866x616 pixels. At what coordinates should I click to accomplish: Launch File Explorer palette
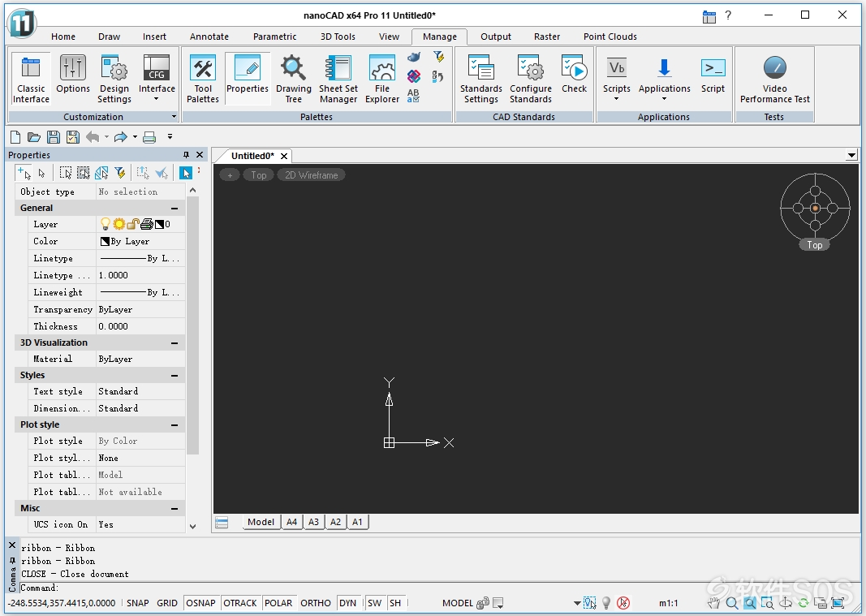tap(381, 79)
